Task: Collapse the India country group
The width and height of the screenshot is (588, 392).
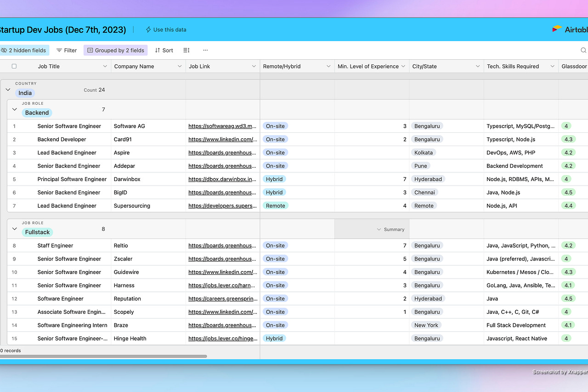Action: pyautogui.click(x=8, y=90)
